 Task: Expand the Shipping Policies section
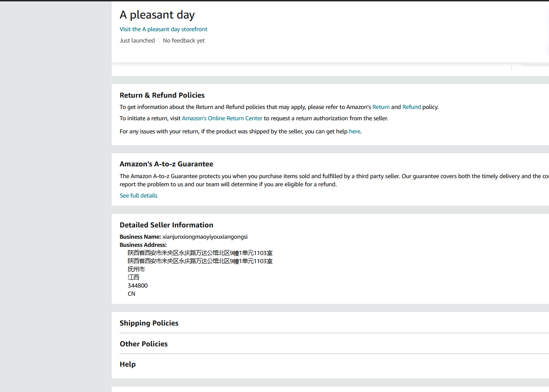click(x=149, y=323)
